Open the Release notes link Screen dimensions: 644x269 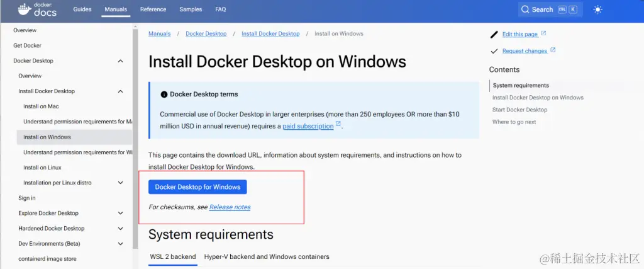coord(230,207)
